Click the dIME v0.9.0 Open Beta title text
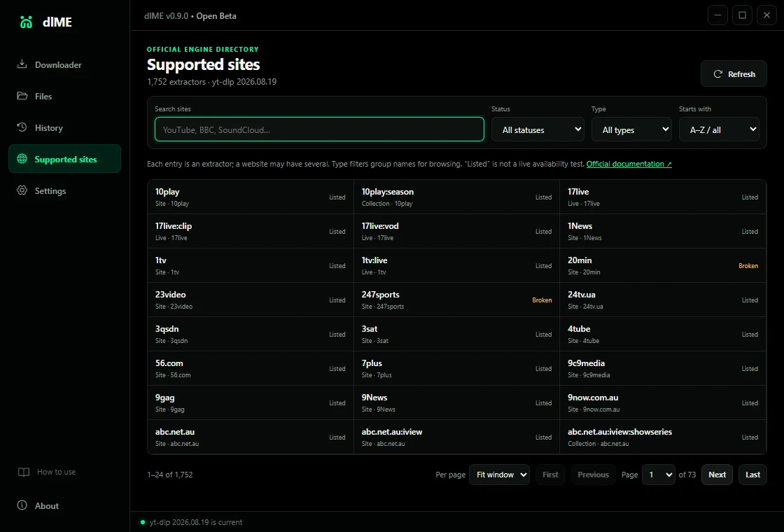 pyautogui.click(x=190, y=15)
